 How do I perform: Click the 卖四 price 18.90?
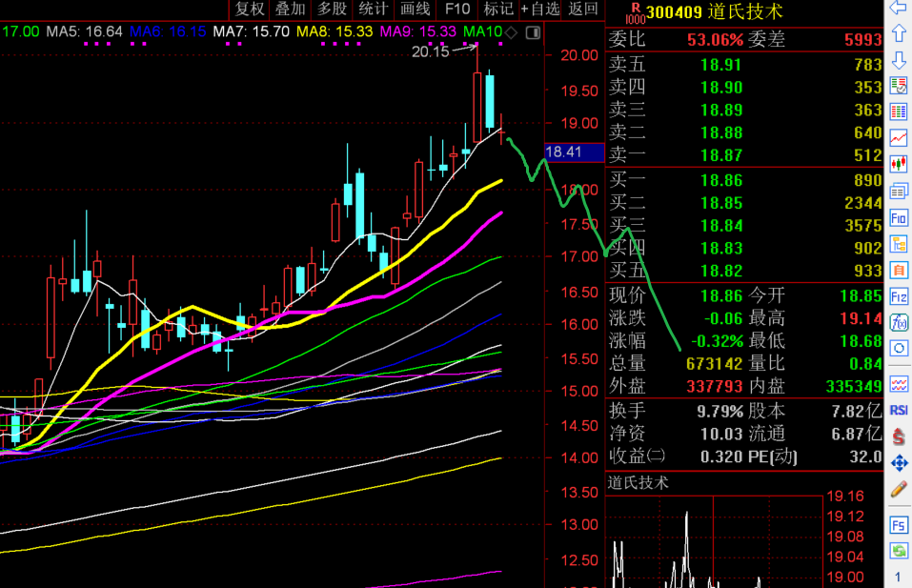click(721, 88)
